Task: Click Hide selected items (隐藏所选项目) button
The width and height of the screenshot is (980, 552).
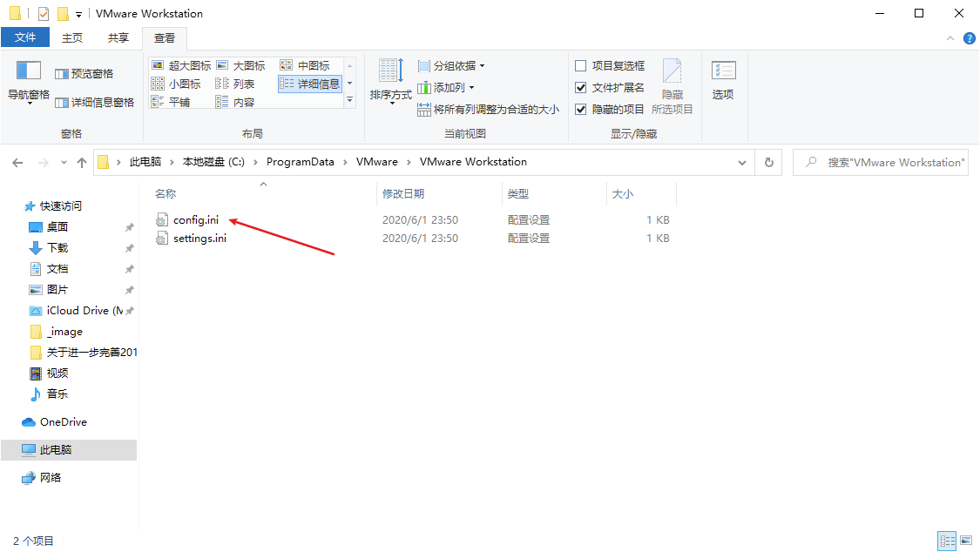Action: pos(672,86)
